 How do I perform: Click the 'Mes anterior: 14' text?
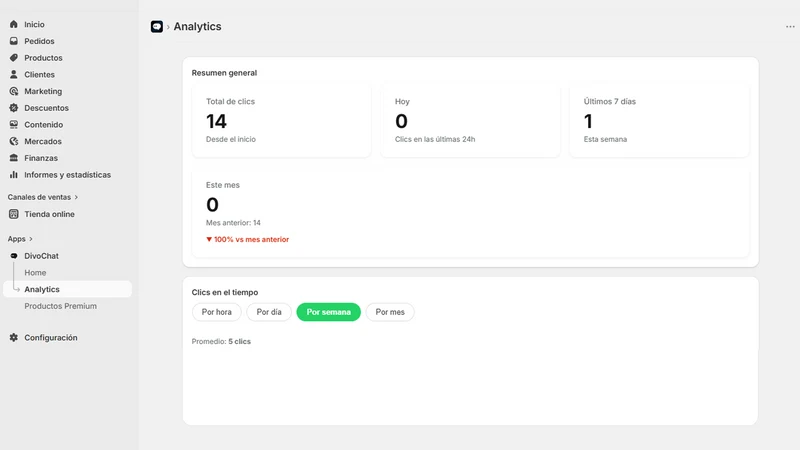click(x=233, y=223)
